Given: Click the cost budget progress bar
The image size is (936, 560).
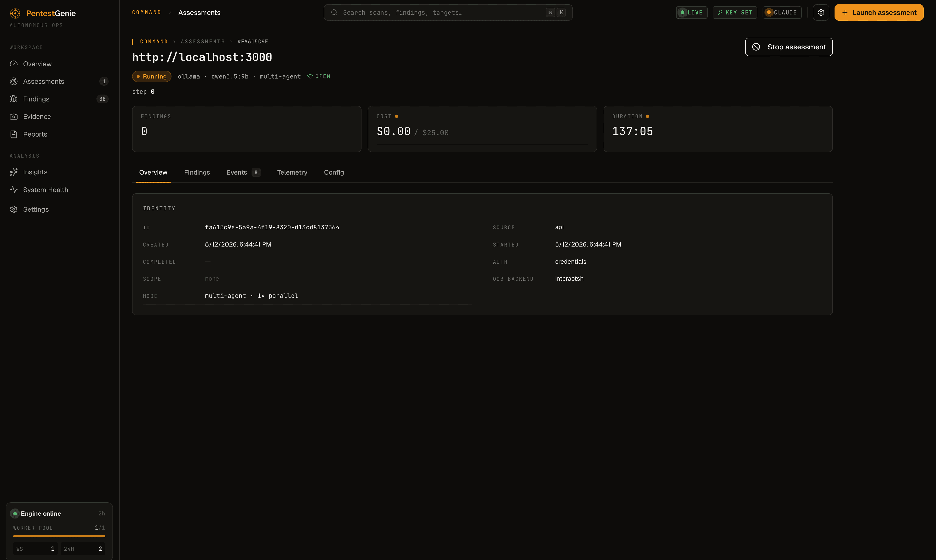Looking at the screenshot, I should point(482,144).
